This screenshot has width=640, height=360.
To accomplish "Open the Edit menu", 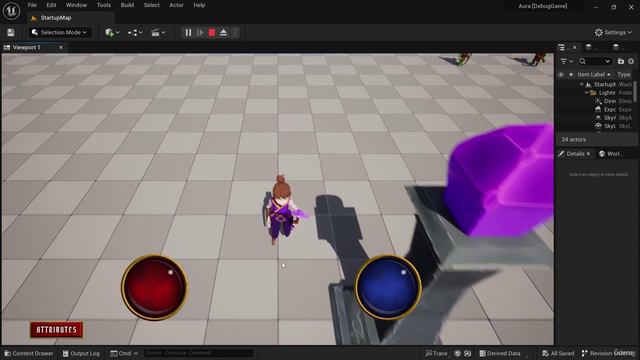I will [51, 5].
